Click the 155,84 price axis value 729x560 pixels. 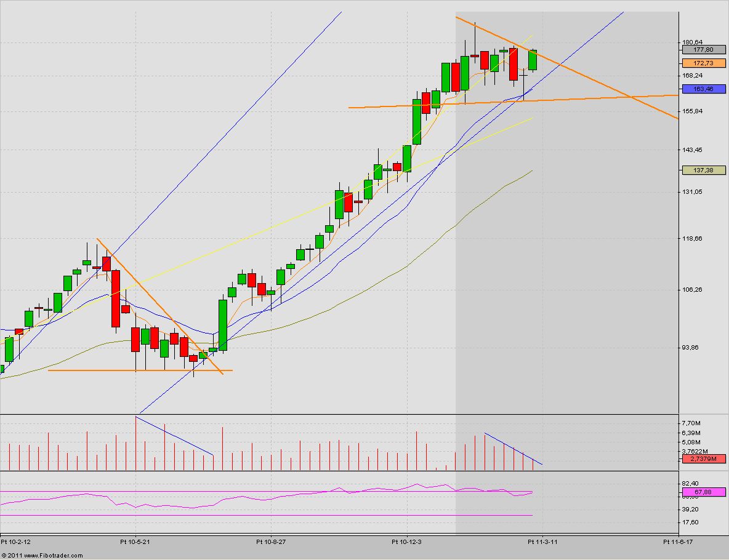coord(692,111)
